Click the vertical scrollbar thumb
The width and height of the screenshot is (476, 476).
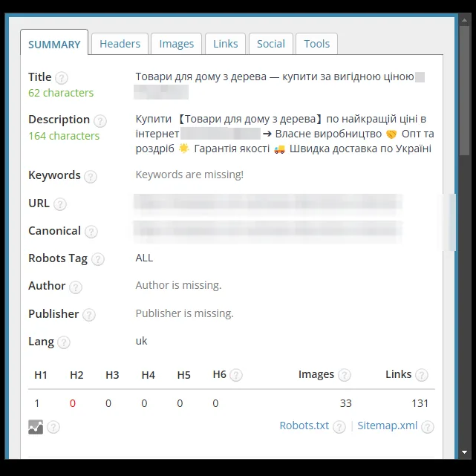[x=464, y=91]
